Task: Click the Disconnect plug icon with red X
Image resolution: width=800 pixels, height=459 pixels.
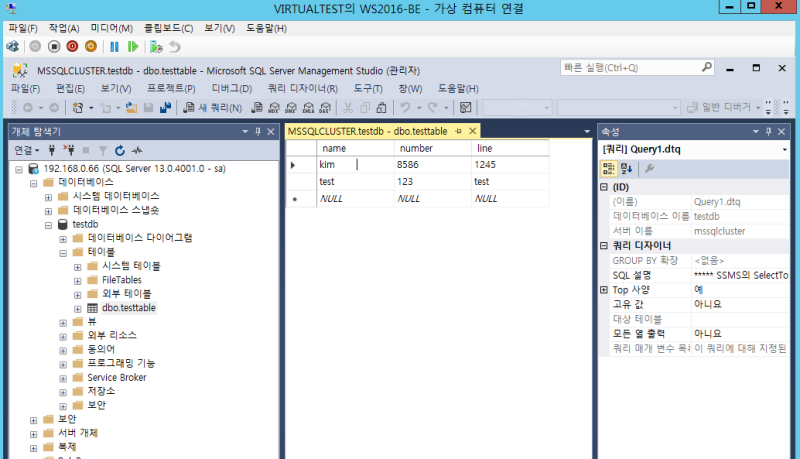Action: coord(69,150)
